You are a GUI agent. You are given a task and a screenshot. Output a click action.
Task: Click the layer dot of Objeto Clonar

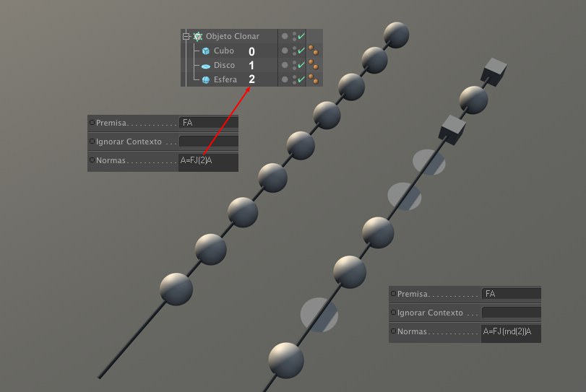coord(285,36)
